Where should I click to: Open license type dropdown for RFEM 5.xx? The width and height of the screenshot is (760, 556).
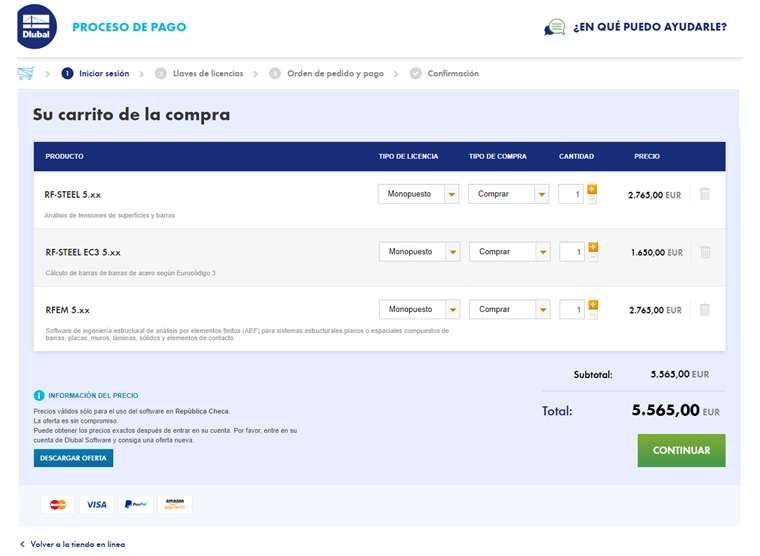click(x=419, y=309)
